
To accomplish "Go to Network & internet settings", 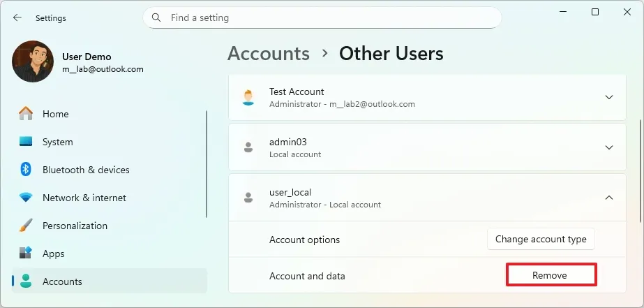I will point(84,198).
